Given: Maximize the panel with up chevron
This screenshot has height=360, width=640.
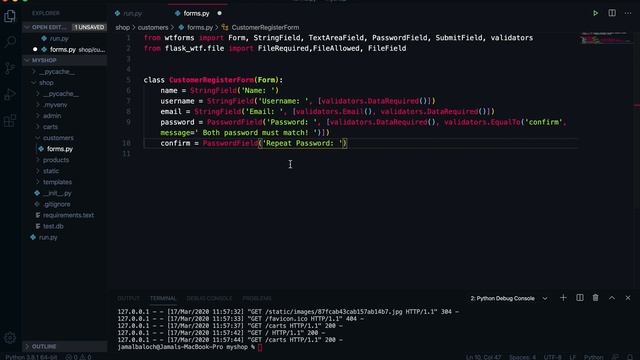Looking at the screenshot, I should point(612,298).
